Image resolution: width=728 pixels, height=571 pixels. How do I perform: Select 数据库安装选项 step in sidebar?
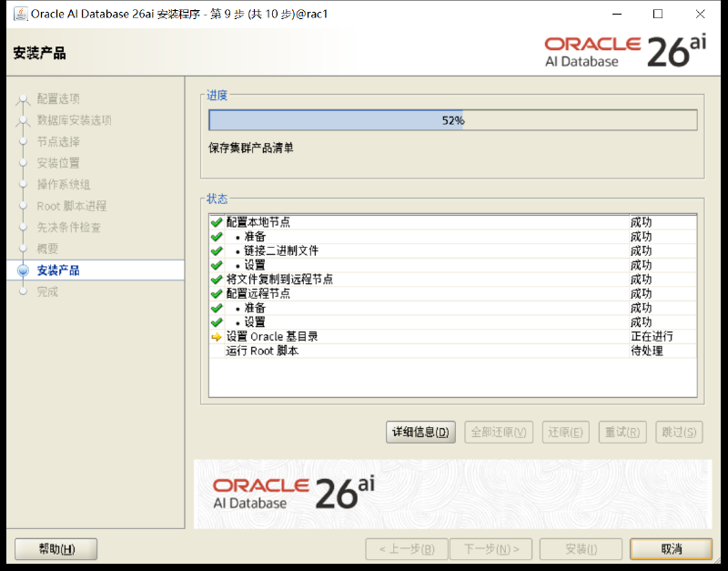coord(75,120)
